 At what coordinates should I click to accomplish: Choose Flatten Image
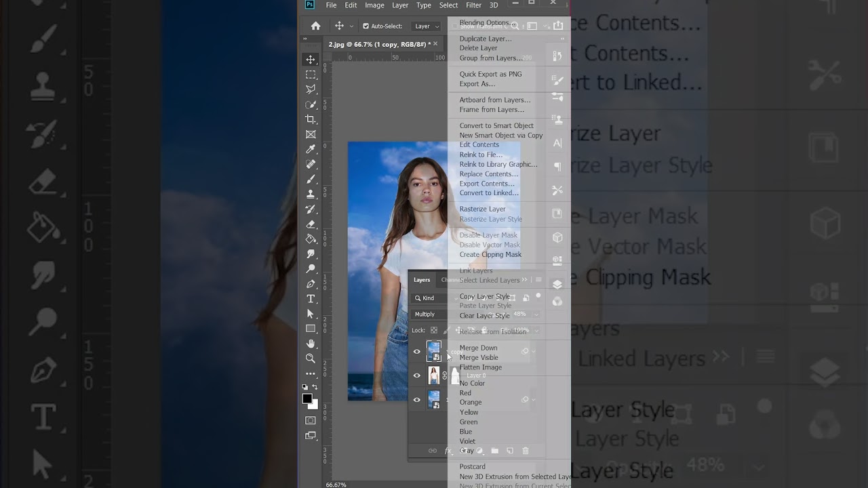481,367
